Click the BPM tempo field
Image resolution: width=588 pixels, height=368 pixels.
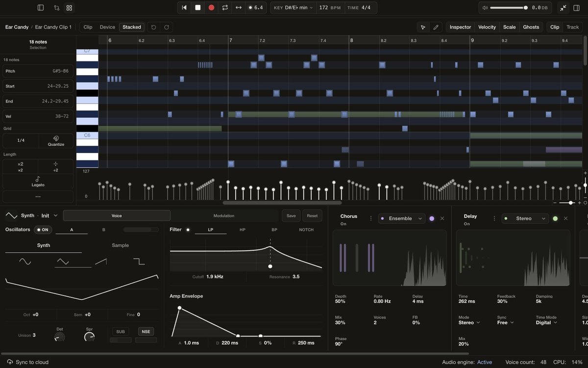click(329, 8)
